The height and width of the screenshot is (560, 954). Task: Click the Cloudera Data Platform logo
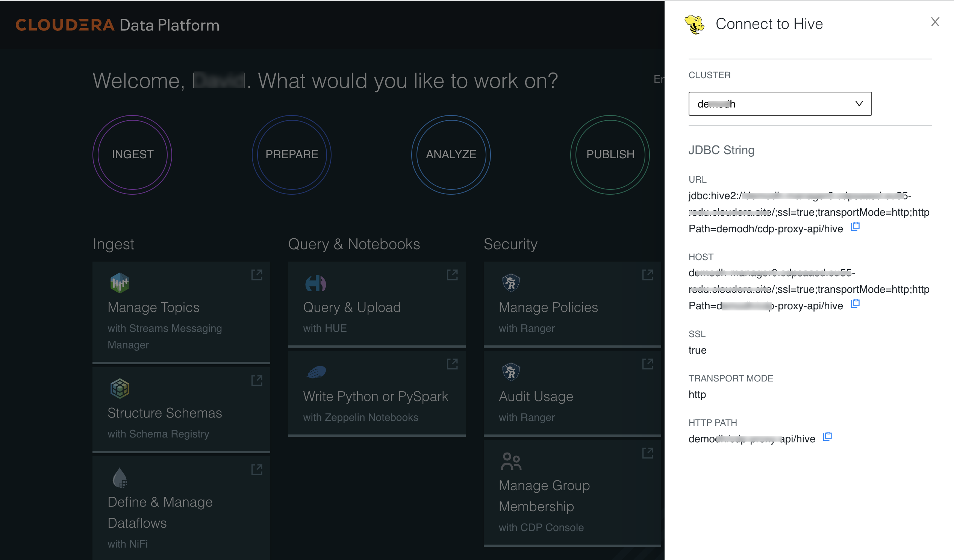[x=117, y=25]
